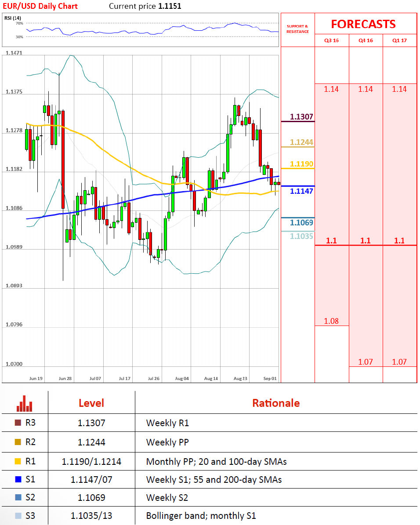Click the 1.08 forecast in Q3 16
The width and height of the screenshot is (420, 525).
point(331,321)
